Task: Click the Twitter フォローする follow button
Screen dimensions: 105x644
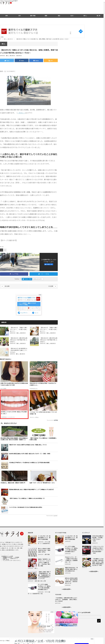Action: click(x=27, y=279)
